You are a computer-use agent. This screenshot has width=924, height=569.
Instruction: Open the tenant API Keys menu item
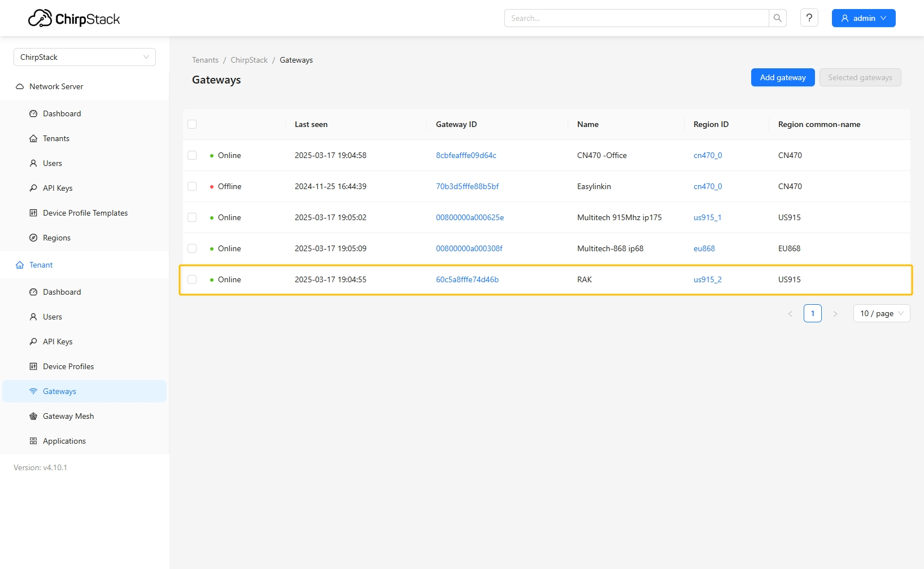click(58, 342)
